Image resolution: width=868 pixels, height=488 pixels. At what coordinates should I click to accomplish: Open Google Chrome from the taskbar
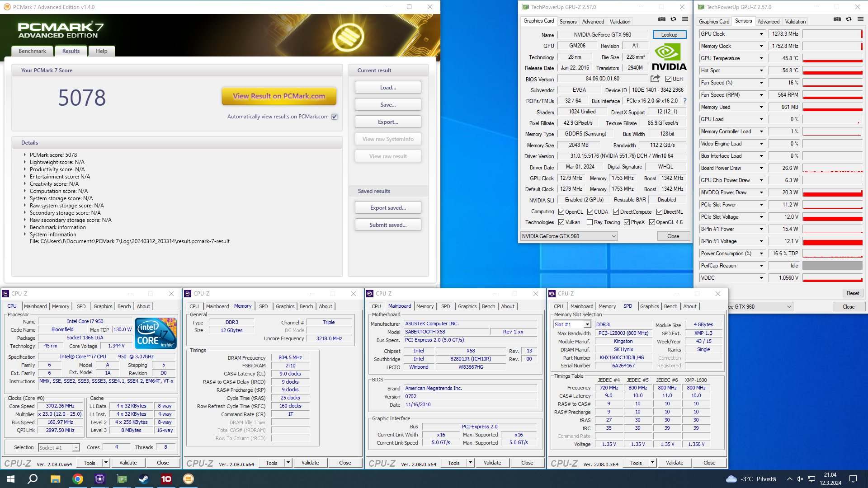pos(77,479)
